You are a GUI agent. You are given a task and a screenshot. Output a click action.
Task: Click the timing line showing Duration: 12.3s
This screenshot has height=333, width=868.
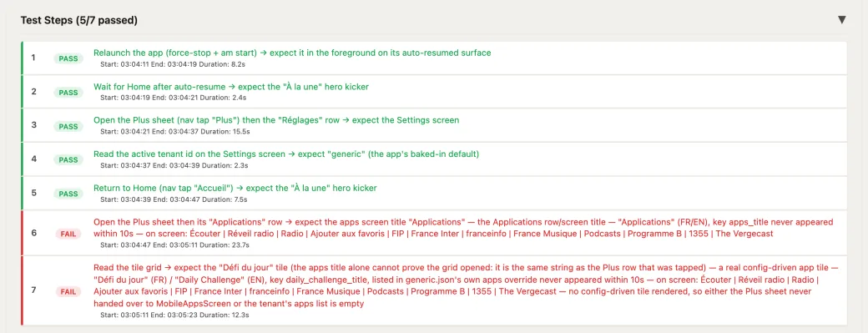(175, 315)
